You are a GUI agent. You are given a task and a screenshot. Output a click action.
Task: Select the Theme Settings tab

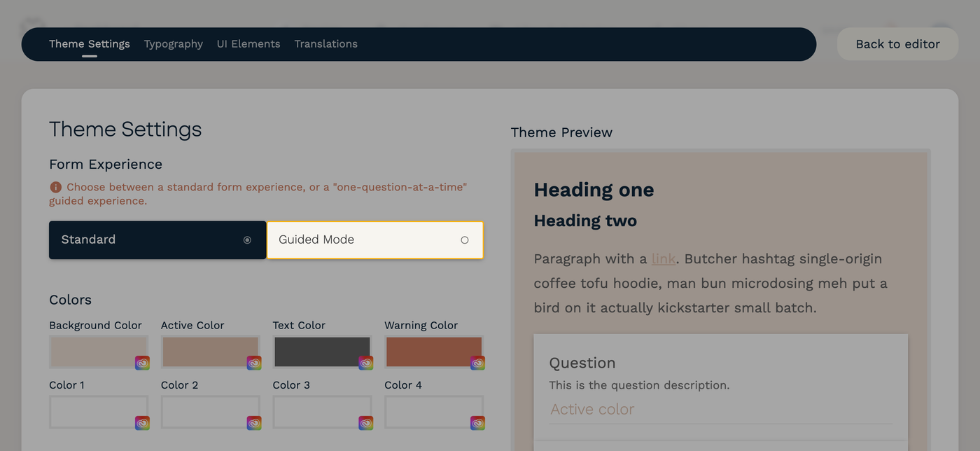coord(89,43)
